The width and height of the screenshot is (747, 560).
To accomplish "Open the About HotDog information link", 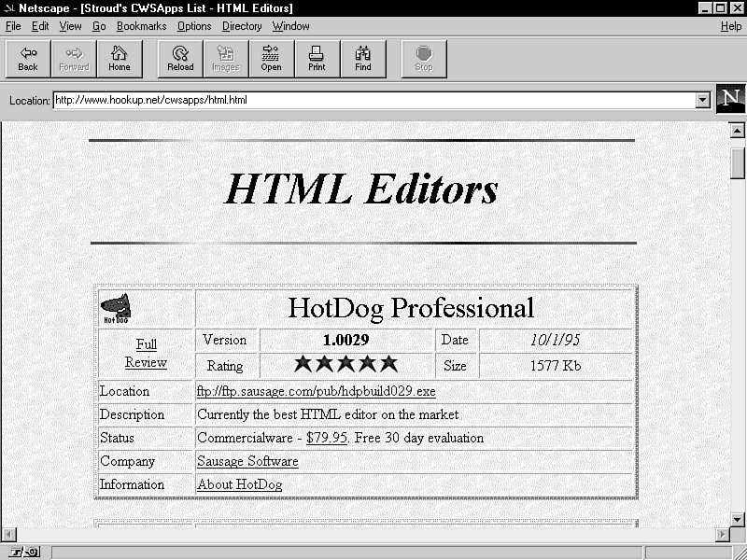I will pyautogui.click(x=239, y=484).
